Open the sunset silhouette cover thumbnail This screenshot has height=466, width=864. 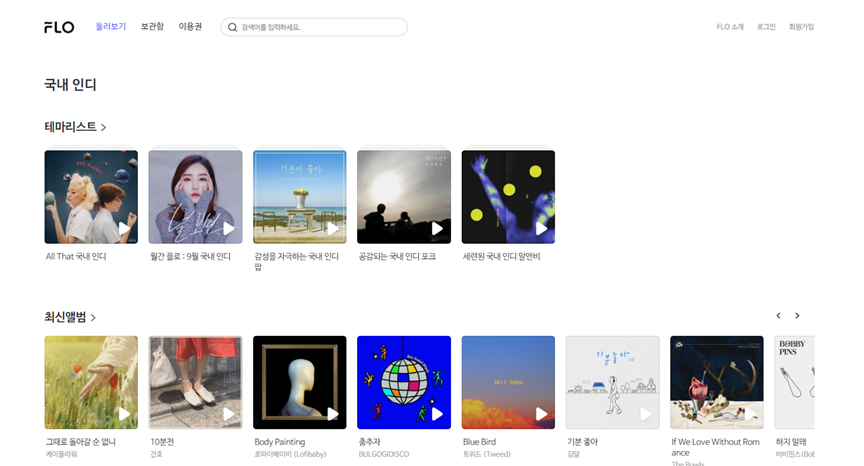(x=404, y=197)
